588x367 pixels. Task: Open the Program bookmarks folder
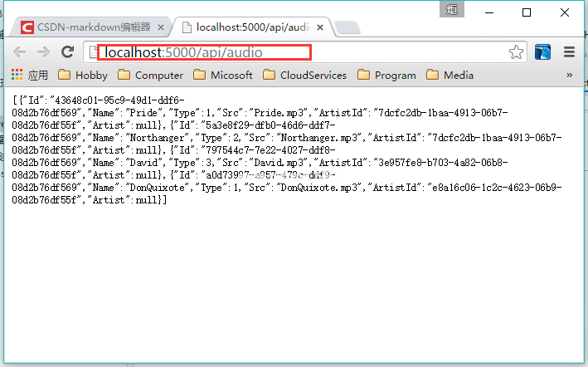[386, 75]
